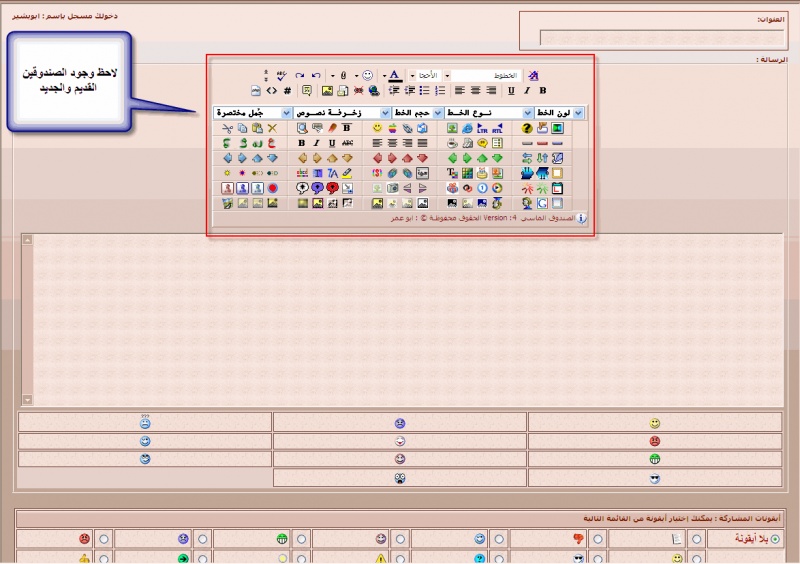Insert the sunglasses smiley from the smiley table

tap(654, 478)
